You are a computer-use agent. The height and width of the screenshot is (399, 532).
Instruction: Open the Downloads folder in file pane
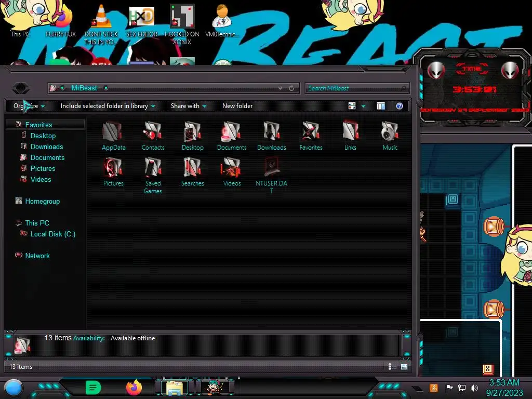point(271,136)
